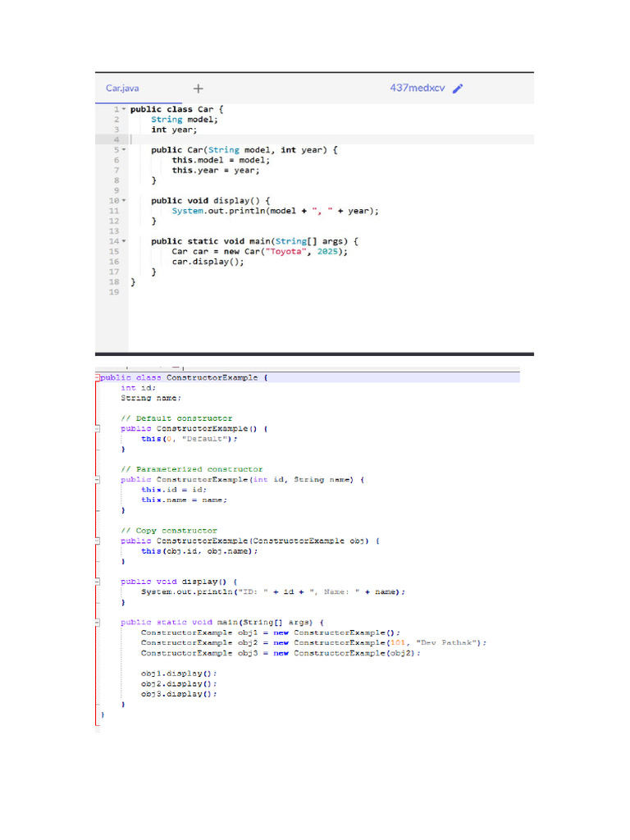This screenshot has height=840, width=630.
Task: Click the empty highlighted line 4 in Car.java
Action: click(331, 139)
